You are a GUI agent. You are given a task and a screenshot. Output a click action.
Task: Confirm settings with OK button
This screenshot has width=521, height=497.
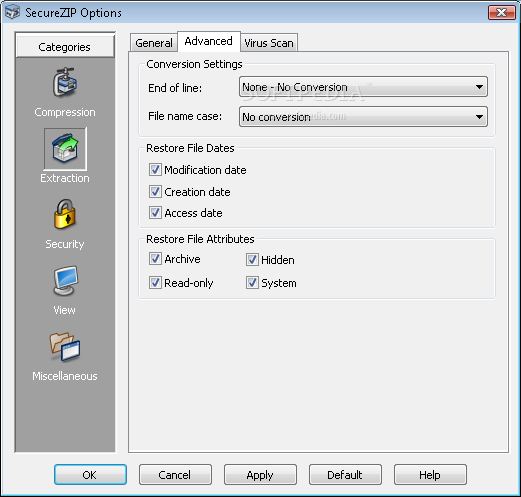pyautogui.click(x=90, y=474)
